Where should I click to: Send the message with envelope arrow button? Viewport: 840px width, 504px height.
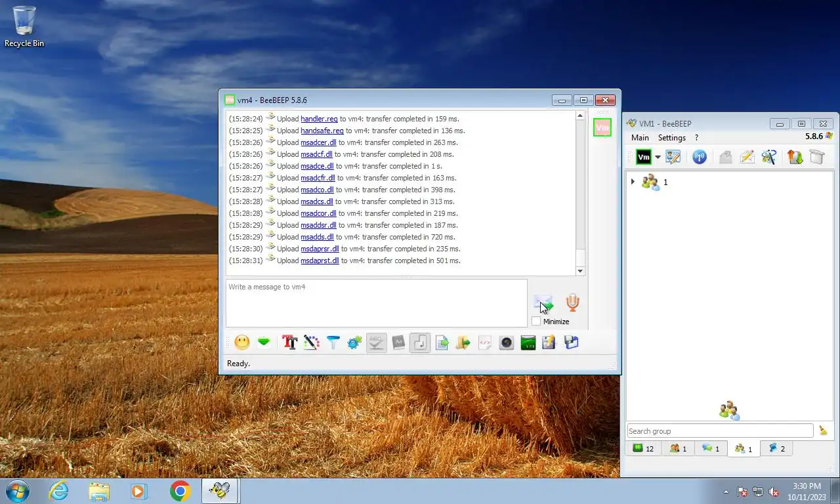(x=543, y=304)
